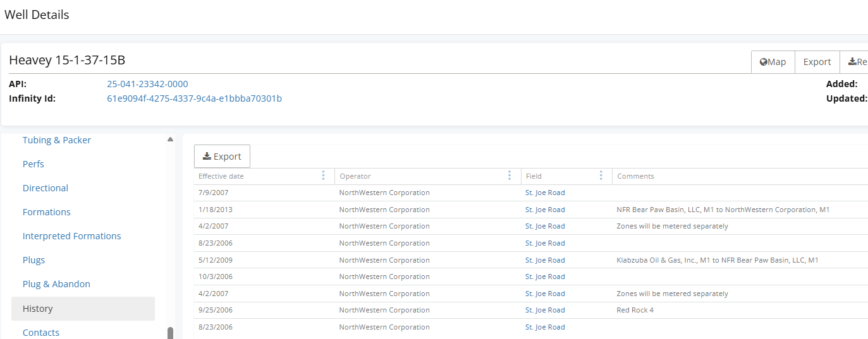
Task: Open column menu for Operator
Action: point(510,176)
